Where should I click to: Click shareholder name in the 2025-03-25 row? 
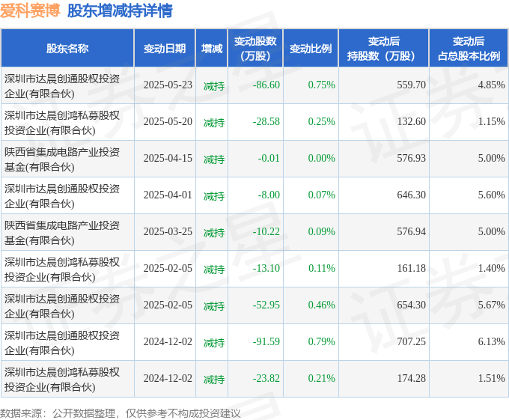point(62,233)
